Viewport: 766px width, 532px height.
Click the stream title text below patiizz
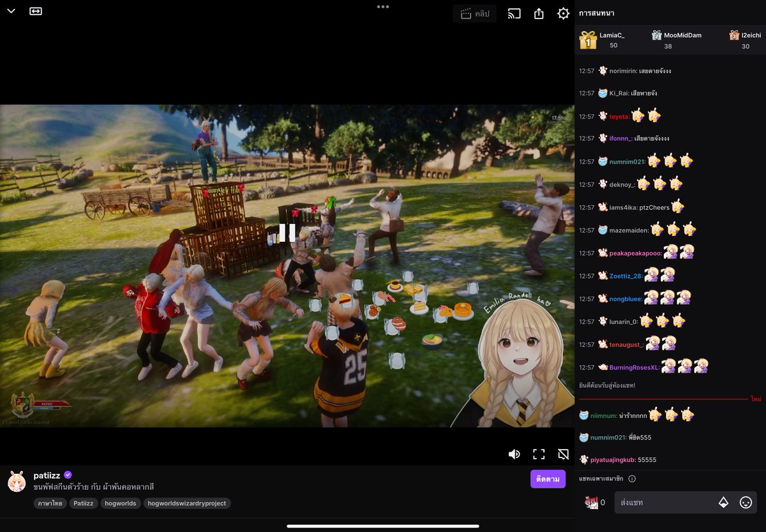[x=94, y=487]
